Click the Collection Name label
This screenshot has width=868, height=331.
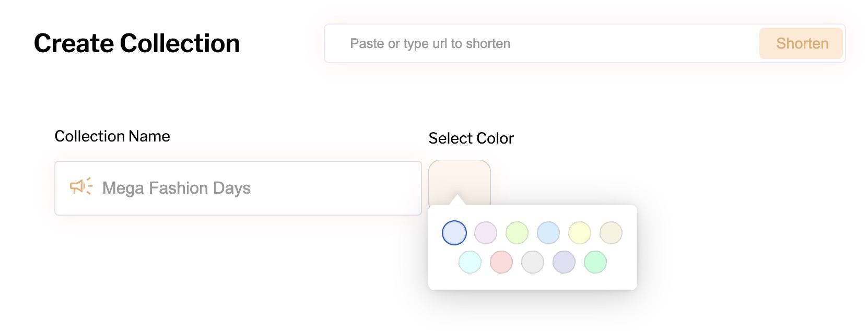[112, 136]
